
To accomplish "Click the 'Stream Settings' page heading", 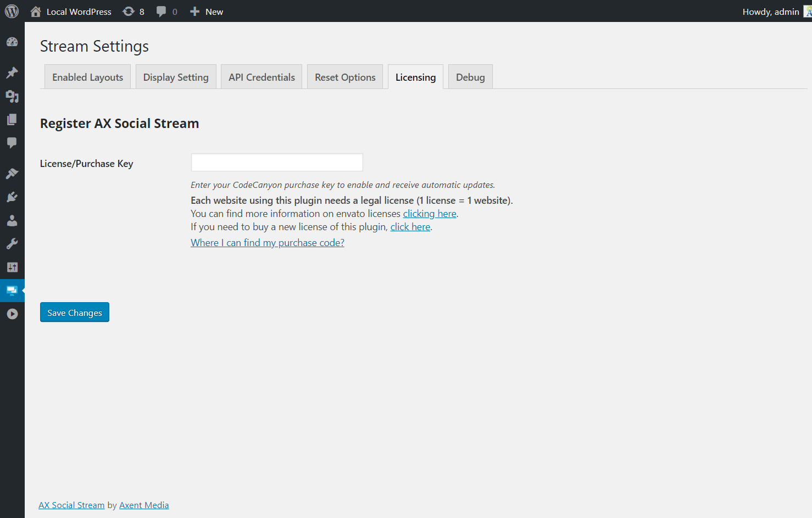I will pyautogui.click(x=94, y=46).
